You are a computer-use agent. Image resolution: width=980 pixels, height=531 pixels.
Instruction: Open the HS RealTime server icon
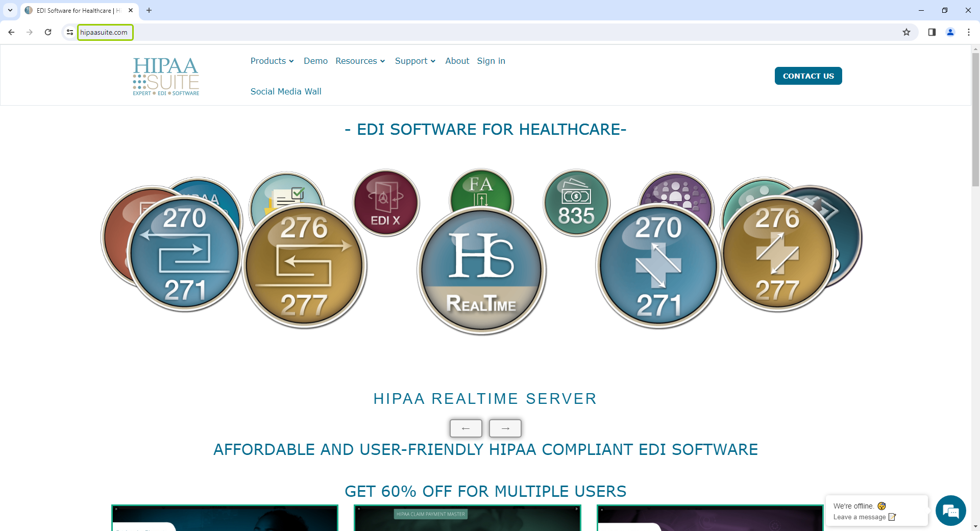[x=481, y=271]
